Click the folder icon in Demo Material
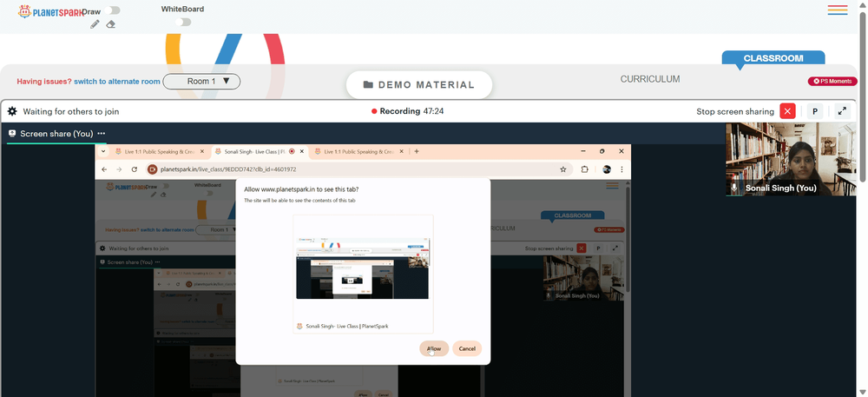This screenshot has width=868, height=397. pyautogui.click(x=368, y=85)
